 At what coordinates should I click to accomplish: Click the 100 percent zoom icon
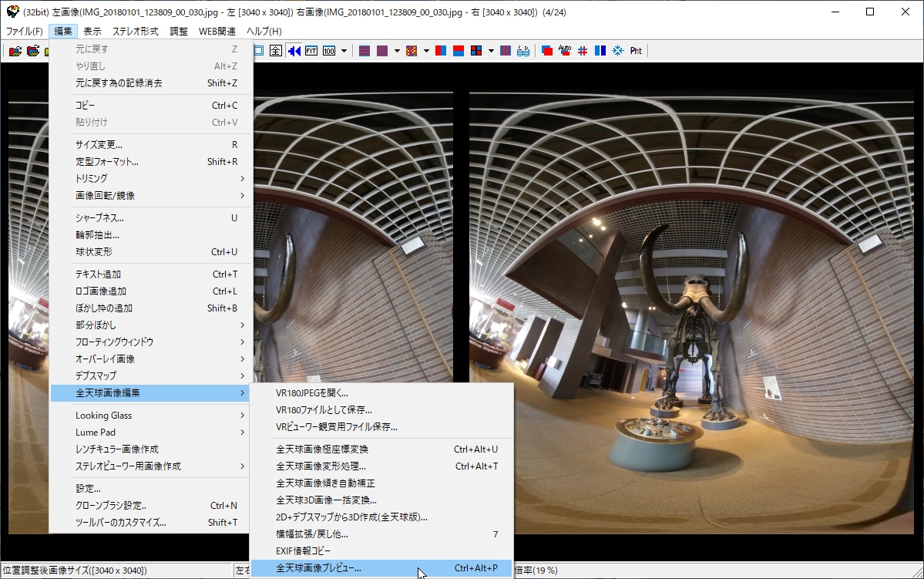point(329,51)
